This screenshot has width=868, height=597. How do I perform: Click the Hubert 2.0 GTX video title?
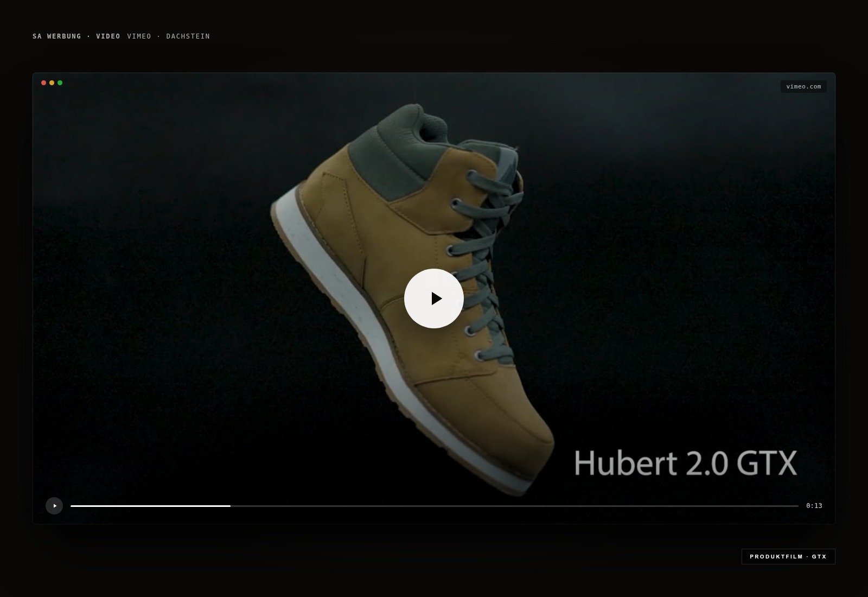(686, 463)
